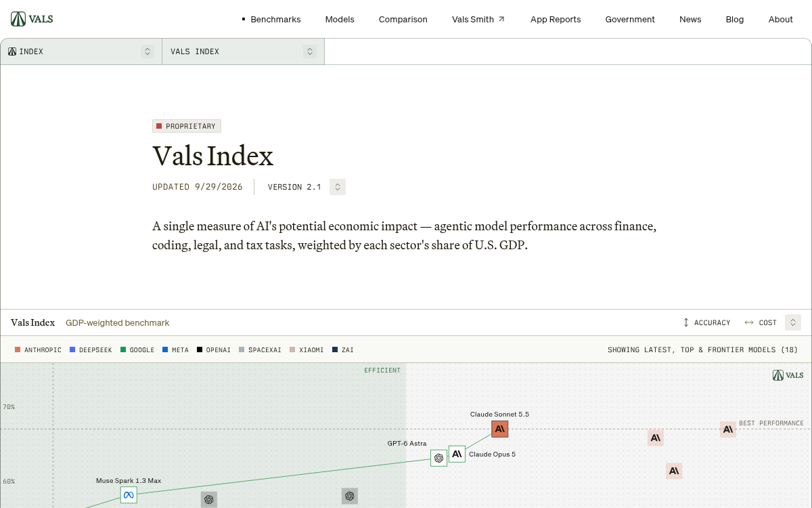The width and height of the screenshot is (812, 508).
Task: Go to the App Reports page
Action: coord(556,19)
